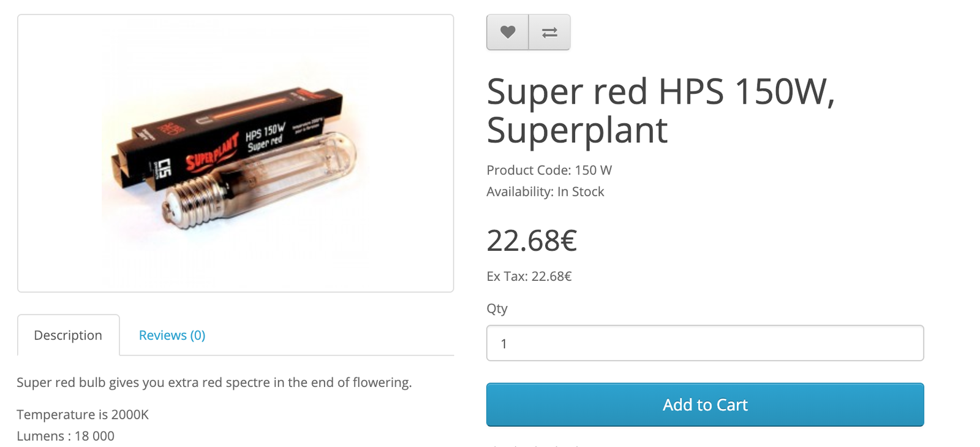The height and width of the screenshot is (447, 980).
Task: Click HPS 150W Super red box text
Action: [265, 137]
